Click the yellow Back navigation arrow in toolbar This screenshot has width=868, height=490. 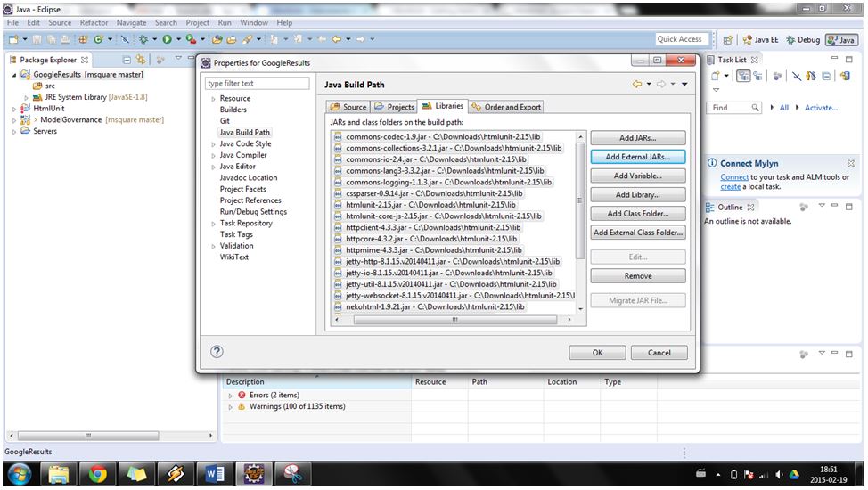(336, 39)
